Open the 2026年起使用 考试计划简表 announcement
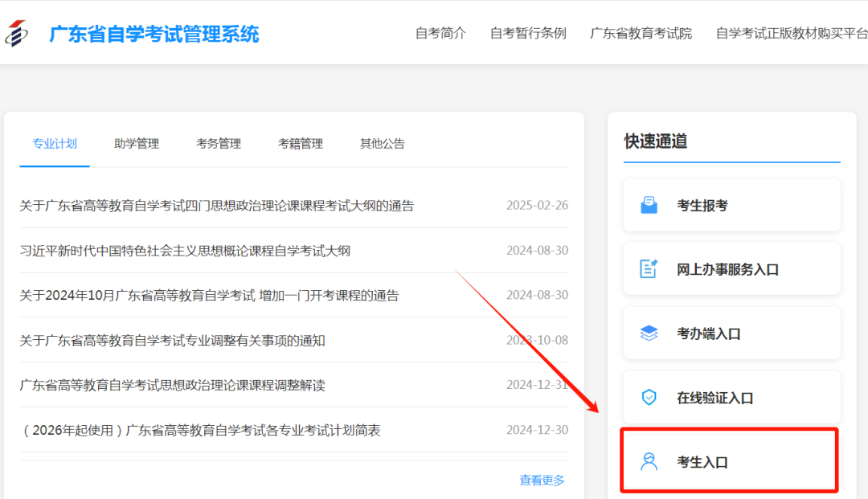Viewport: 868px width, 499px height. (x=200, y=431)
